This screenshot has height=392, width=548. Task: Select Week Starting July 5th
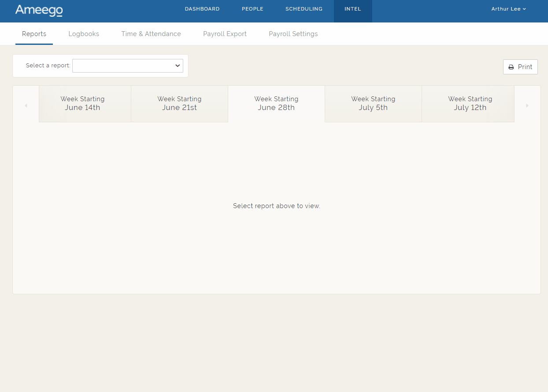tap(373, 103)
